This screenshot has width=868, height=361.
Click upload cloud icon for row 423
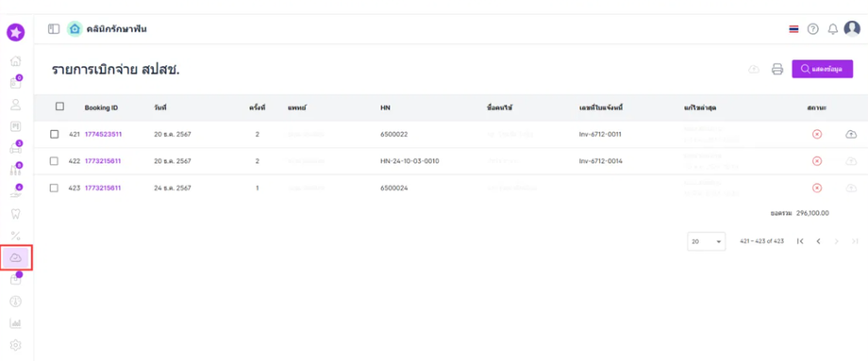(851, 188)
